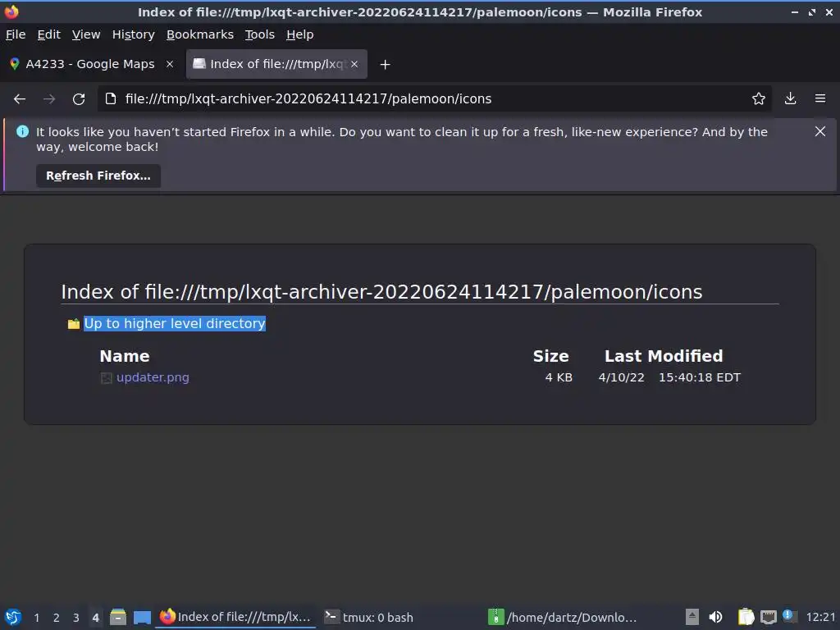Open the volume control in the system tray
This screenshot has width=840, height=630.
point(715,617)
